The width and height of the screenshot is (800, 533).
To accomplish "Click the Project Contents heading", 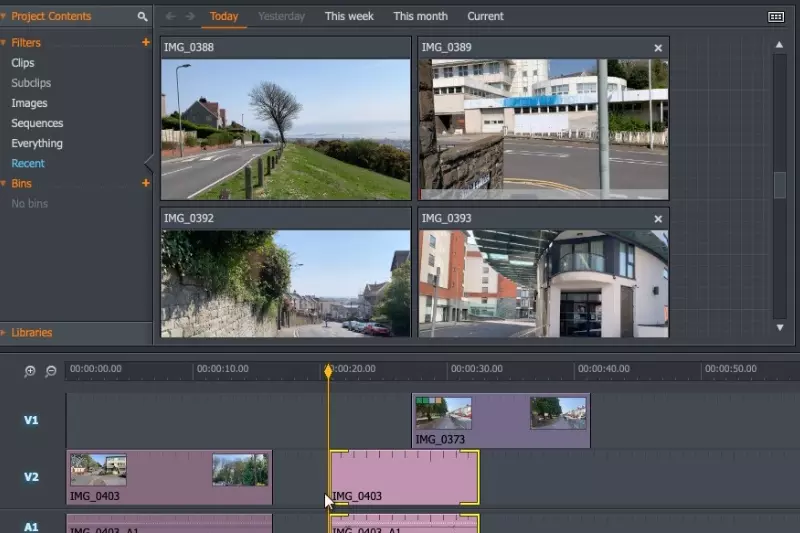I will [x=51, y=16].
